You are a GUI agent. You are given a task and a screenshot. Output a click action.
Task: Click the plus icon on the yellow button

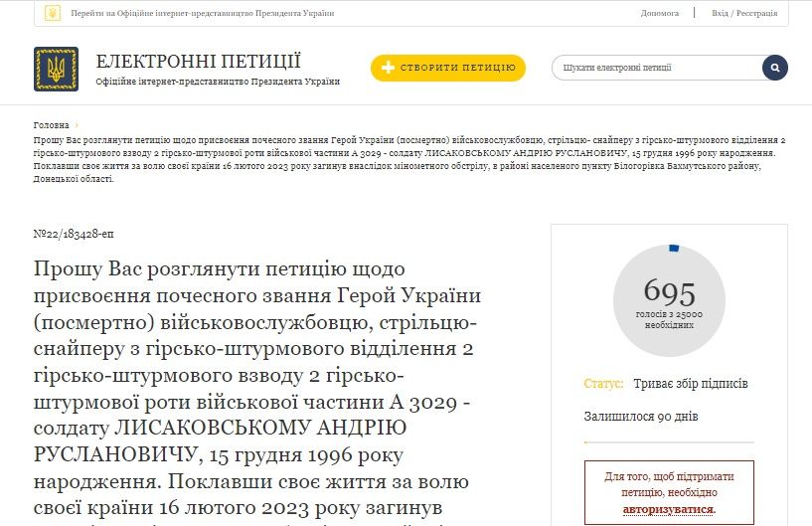click(x=389, y=68)
